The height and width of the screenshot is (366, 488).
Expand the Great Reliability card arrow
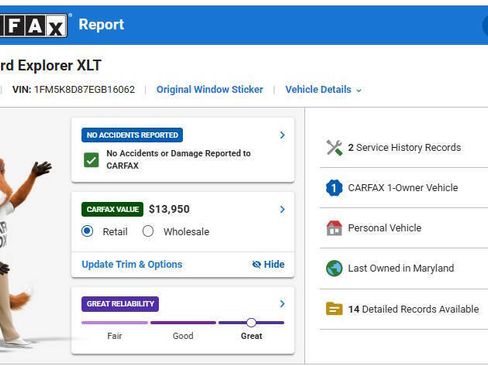(282, 304)
